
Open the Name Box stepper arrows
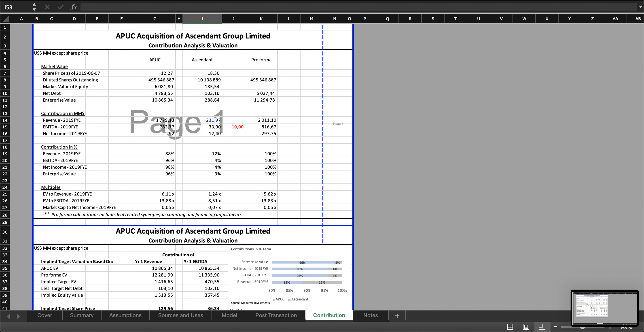[34, 7]
